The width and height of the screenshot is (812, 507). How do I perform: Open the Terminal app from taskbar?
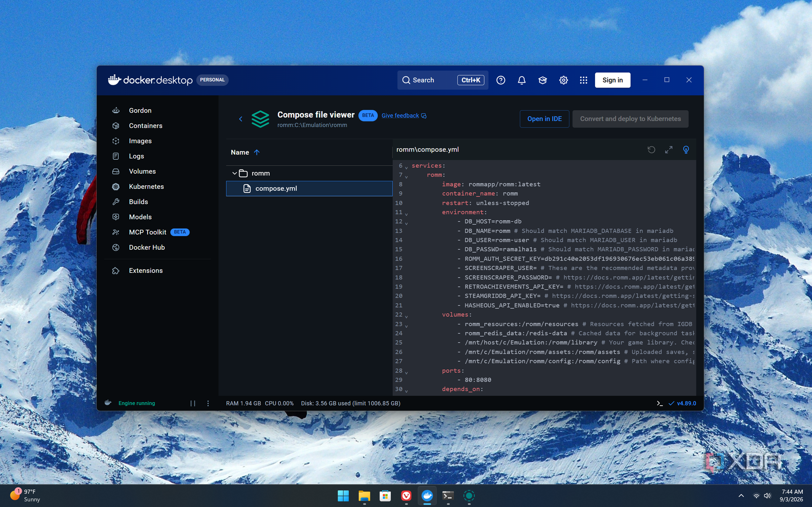pyautogui.click(x=448, y=496)
